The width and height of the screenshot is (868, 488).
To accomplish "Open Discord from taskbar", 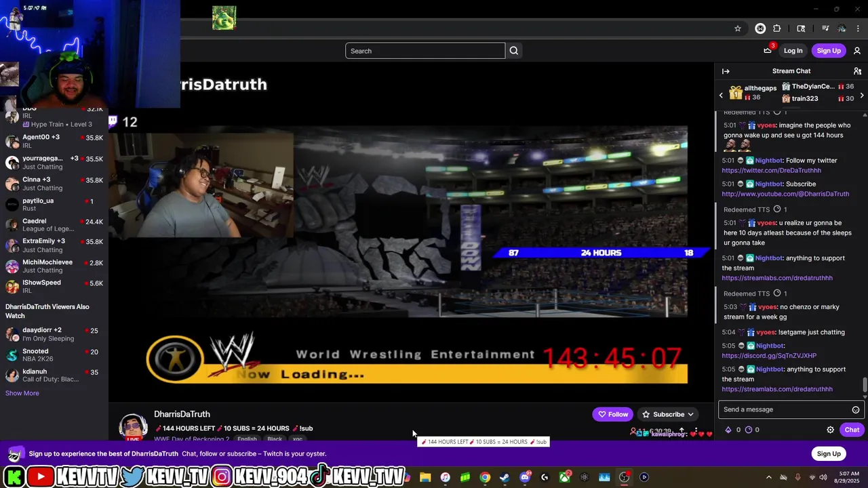I will [x=525, y=477].
